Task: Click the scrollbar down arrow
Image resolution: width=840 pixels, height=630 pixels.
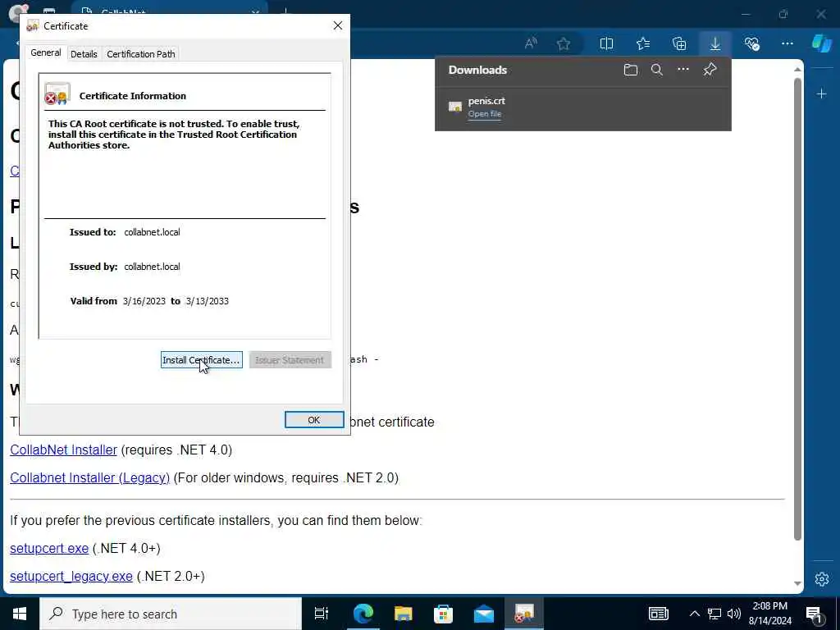Action: coord(797,583)
